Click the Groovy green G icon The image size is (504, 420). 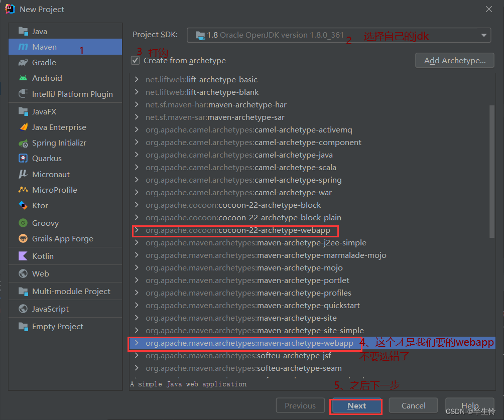click(x=23, y=223)
